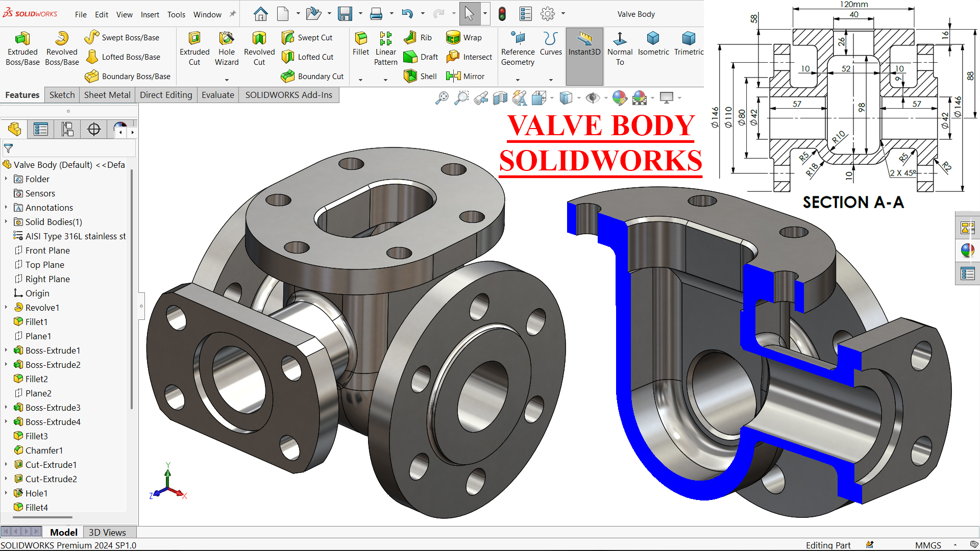Image resolution: width=980 pixels, height=551 pixels.
Task: Open the ConfigurationManager tab
Action: click(x=67, y=129)
